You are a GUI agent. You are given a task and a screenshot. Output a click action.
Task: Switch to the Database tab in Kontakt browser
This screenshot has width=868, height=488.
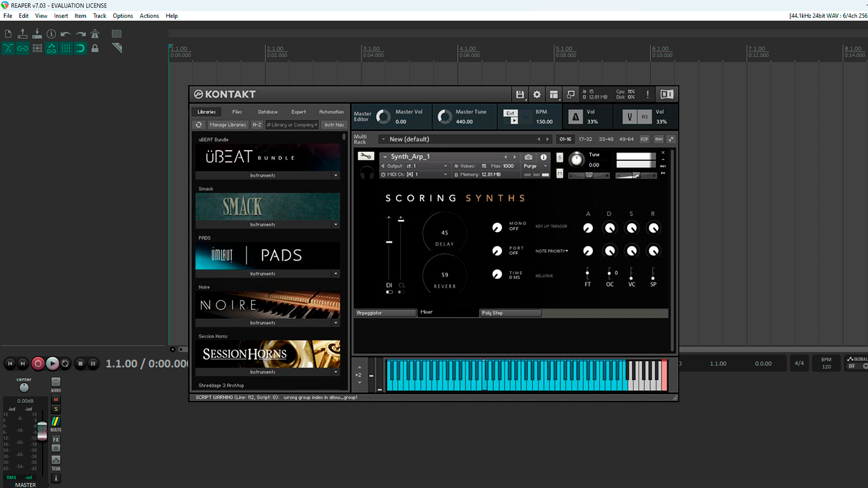coord(268,112)
